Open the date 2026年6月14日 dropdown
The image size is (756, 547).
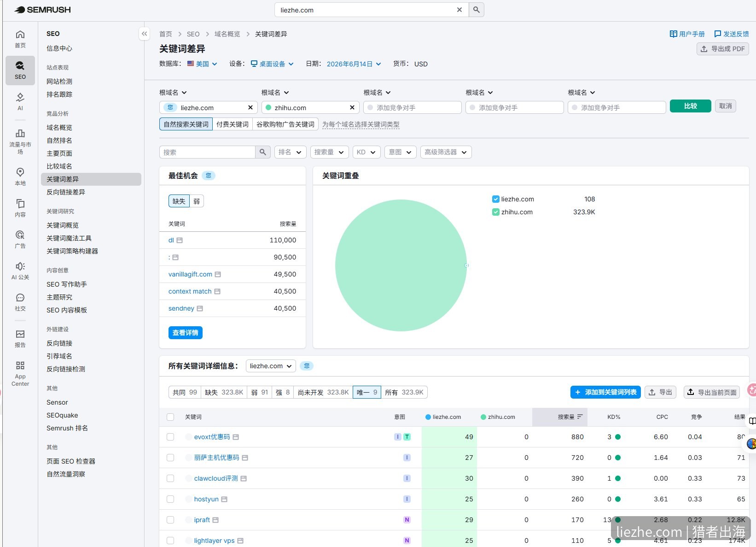click(x=354, y=64)
